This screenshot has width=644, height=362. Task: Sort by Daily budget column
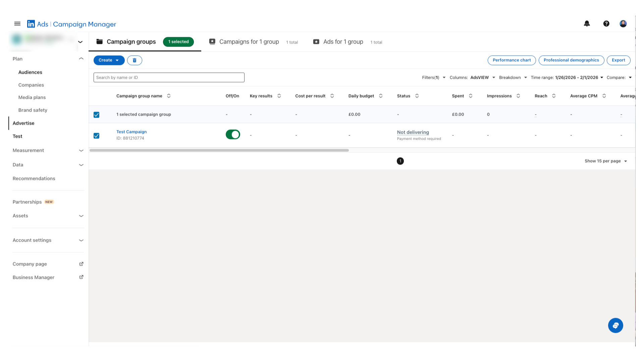point(381,96)
